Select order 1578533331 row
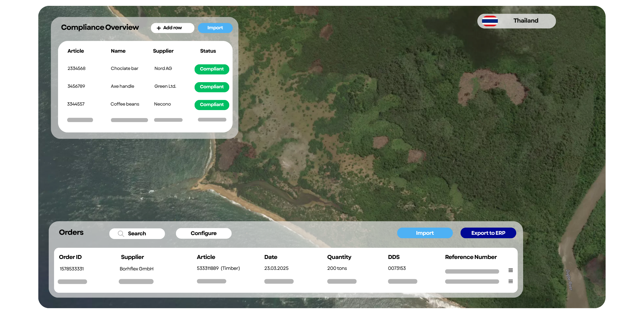 click(x=72, y=269)
